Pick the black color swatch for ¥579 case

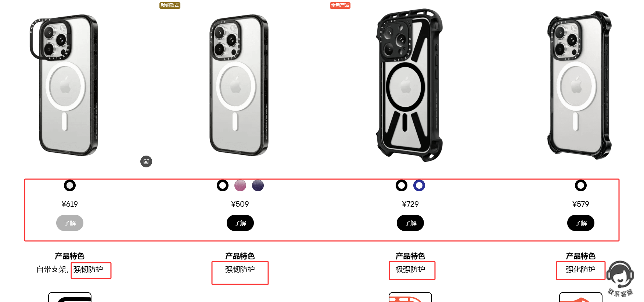(x=581, y=185)
